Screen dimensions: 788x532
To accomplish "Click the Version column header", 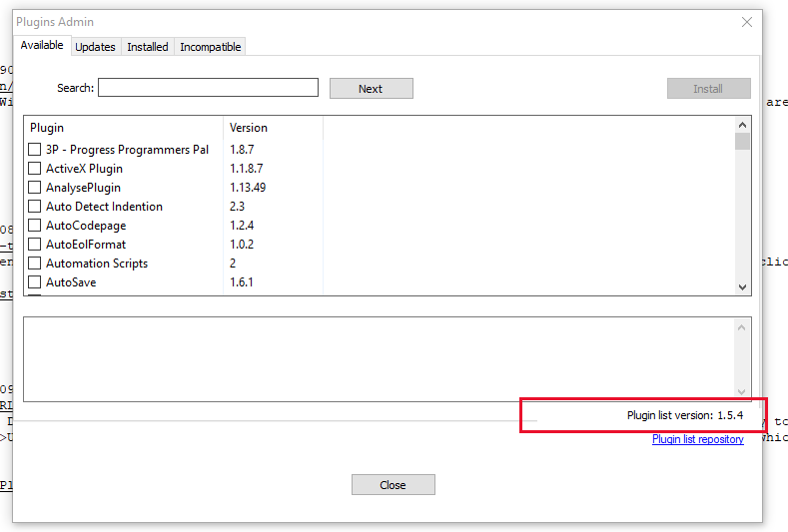I will [x=273, y=128].
